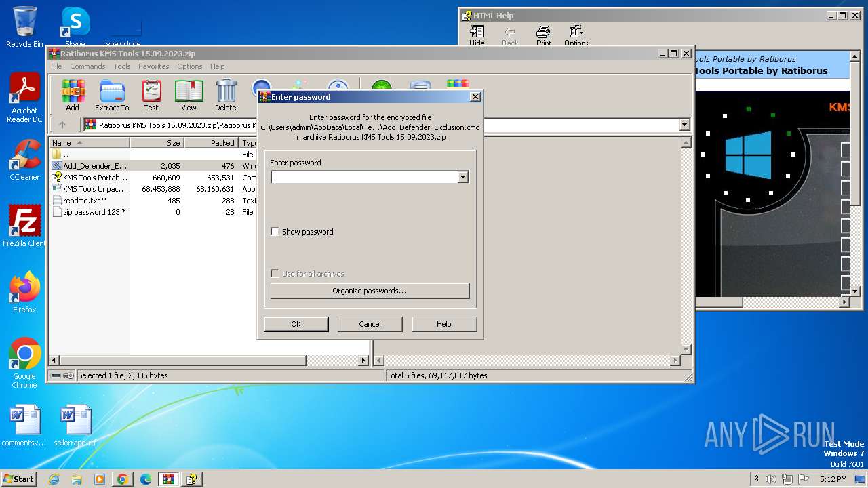
Task: Select the CCleaner desktop icon
Action: click(24, 160)
